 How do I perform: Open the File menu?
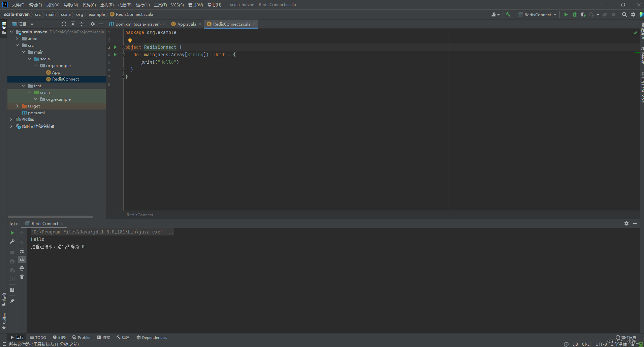click(x=18, y=5)
